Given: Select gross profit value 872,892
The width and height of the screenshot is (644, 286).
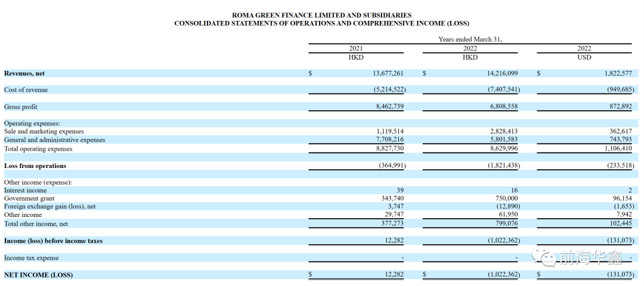Looking at the screenshot, I should point(621,106).
